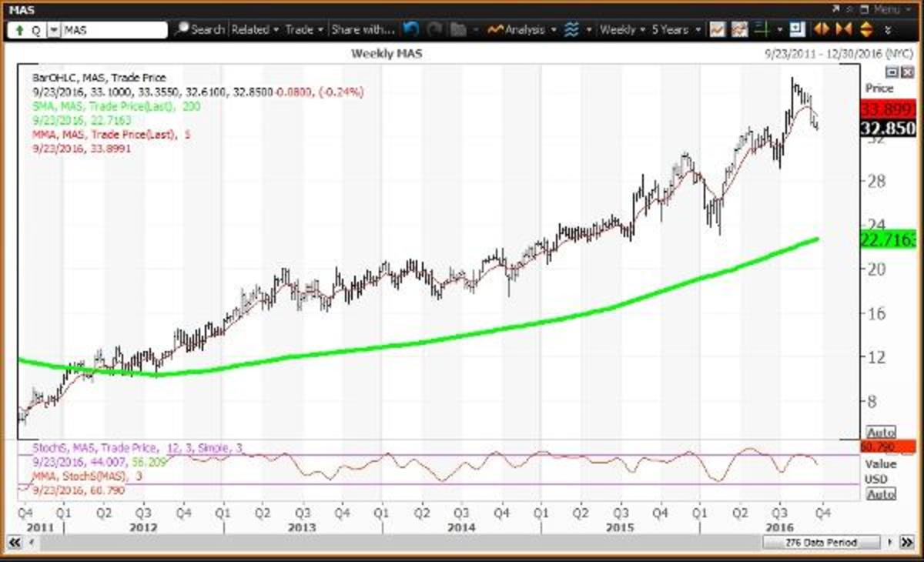Click the orange left-right expand arrows icon
The width and height of the screenshot is (924, 562).
[821, 30]
